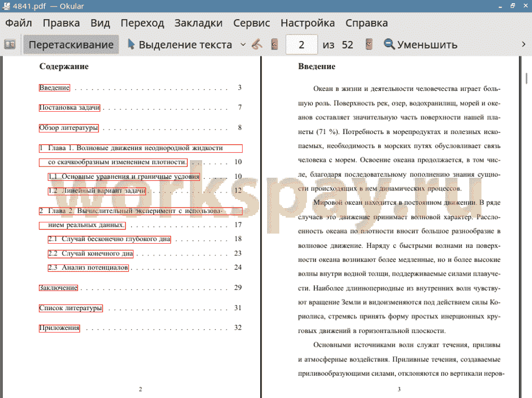This screenshot has width=532, height=398.
Task: Follow the Обзор литературы contents link
Action: (69, 128)
